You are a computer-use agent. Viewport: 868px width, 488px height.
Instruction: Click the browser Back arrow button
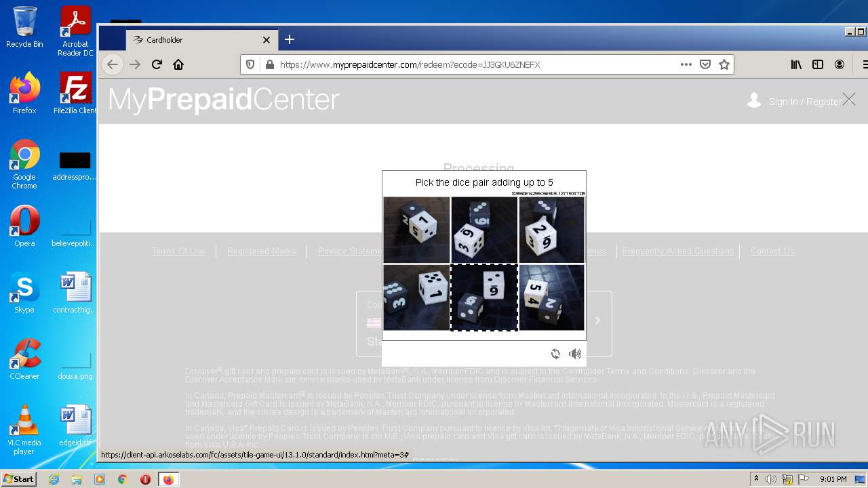(113, 64)
